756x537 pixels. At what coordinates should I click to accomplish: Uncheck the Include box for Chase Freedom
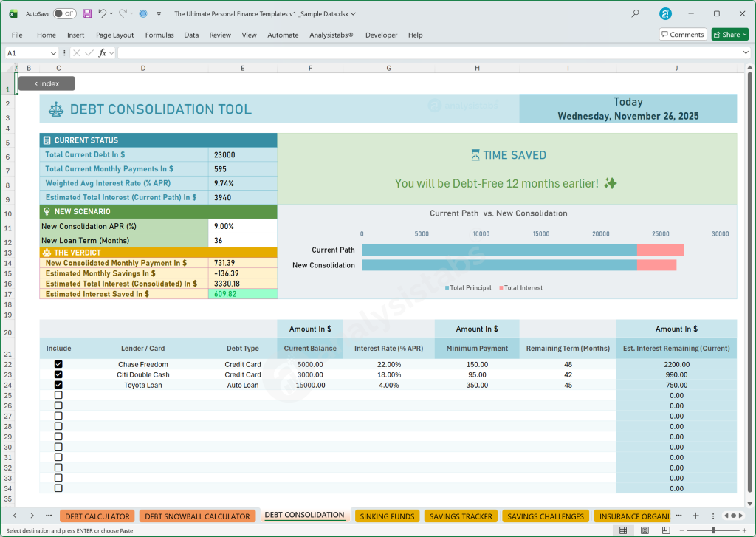coord(58,364)
